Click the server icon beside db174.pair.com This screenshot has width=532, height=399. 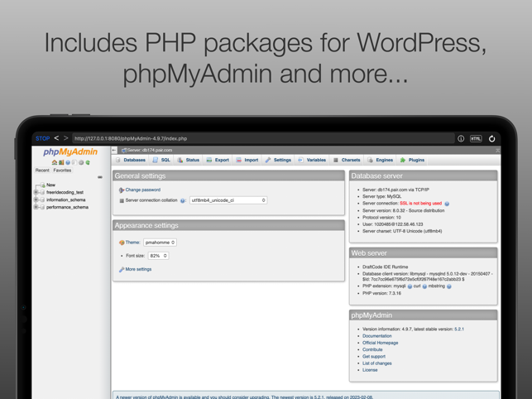click(x=124, y=150)
